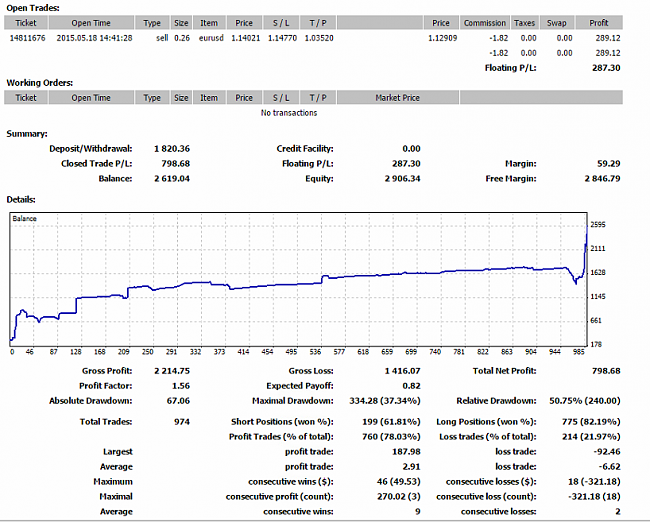Click Gross Loss value 1 416.07

coord(402,371)
